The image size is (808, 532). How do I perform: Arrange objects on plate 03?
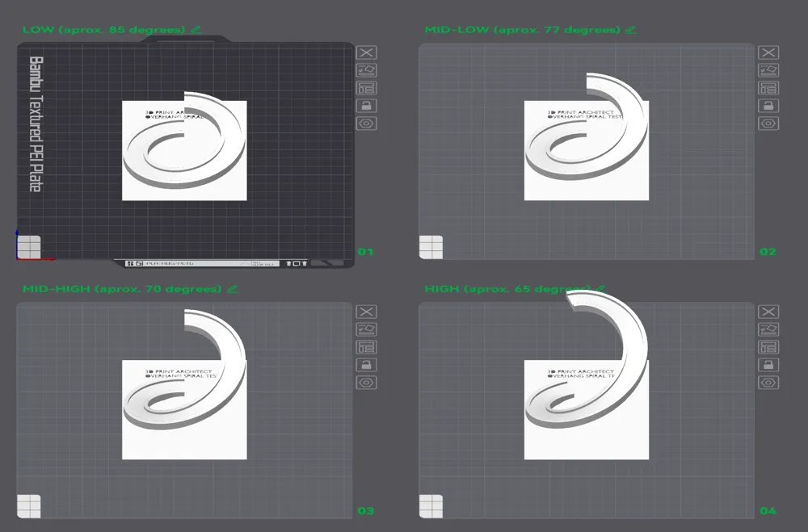click(x=366, y=347)
